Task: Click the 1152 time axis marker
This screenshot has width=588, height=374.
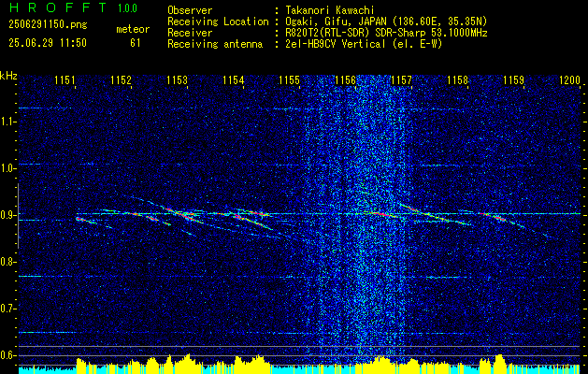Action: tap(122, 80)
